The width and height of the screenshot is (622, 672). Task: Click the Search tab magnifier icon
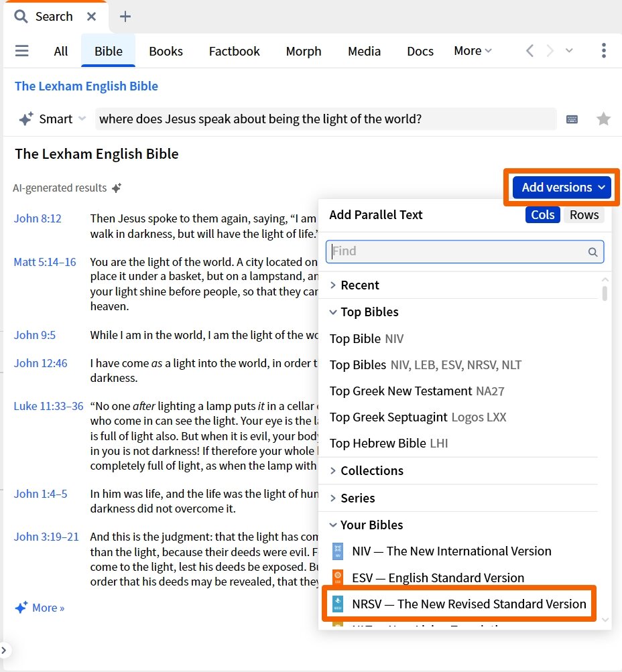(x=21, y=17)
